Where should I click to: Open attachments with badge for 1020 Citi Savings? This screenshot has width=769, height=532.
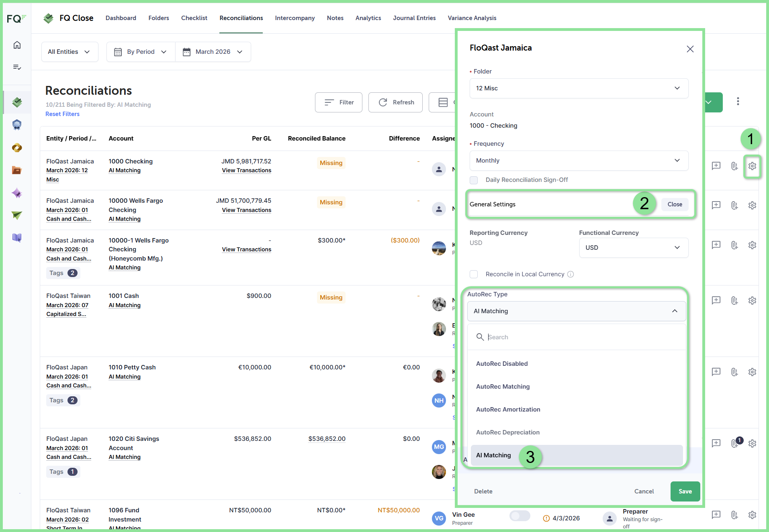(735, 443)
